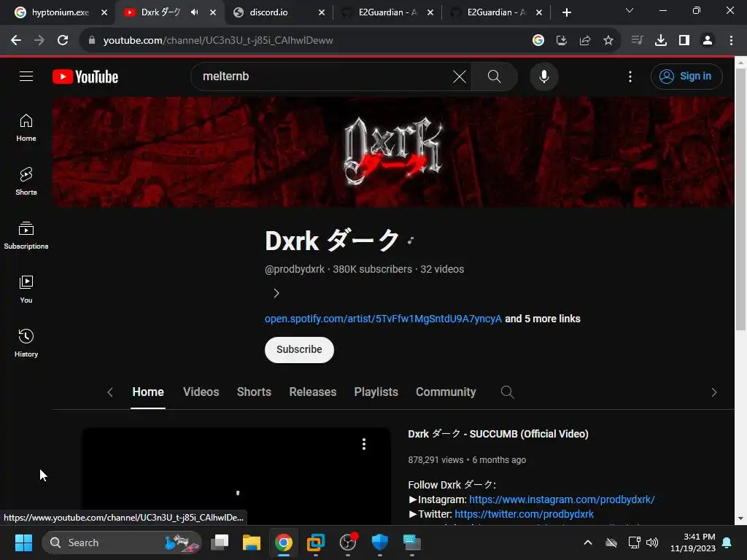Open Windows Start menu
The height and width of the screenshot is (560, 747).
[x=23, y=542]
